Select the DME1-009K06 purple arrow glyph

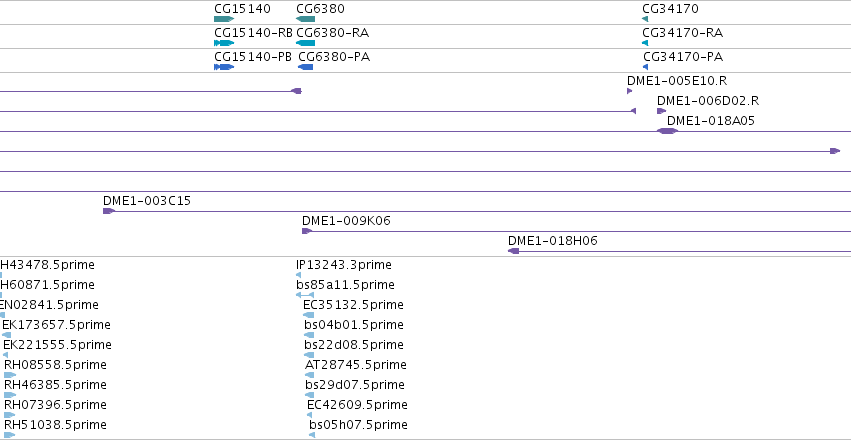(x=307, y=231)
